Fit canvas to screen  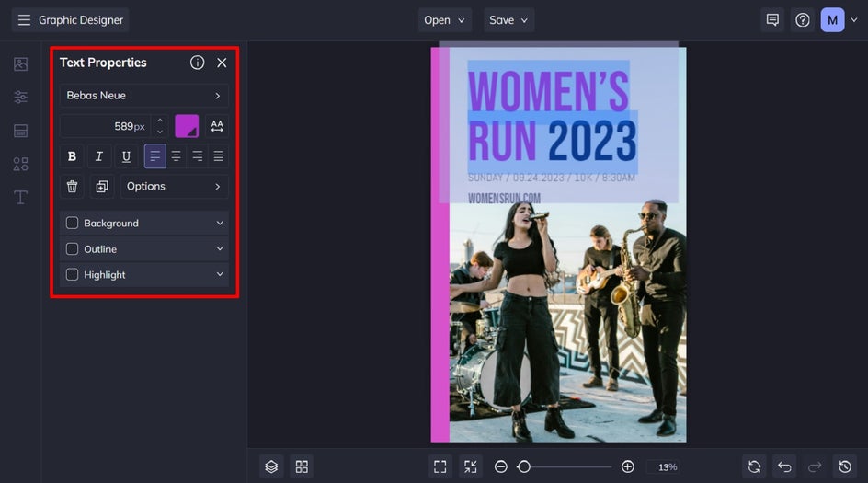[440, 466]
